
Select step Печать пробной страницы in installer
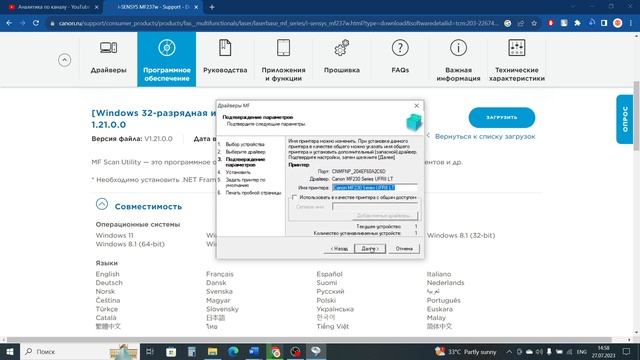[253, 193]
